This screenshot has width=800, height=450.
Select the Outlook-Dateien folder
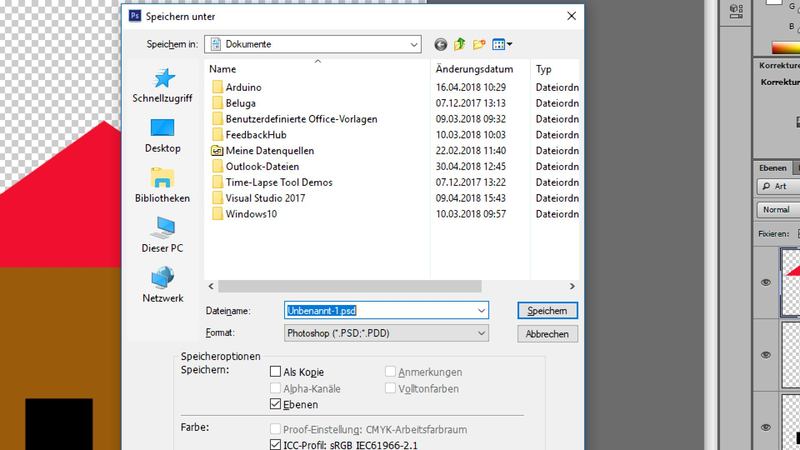(255, 166)
